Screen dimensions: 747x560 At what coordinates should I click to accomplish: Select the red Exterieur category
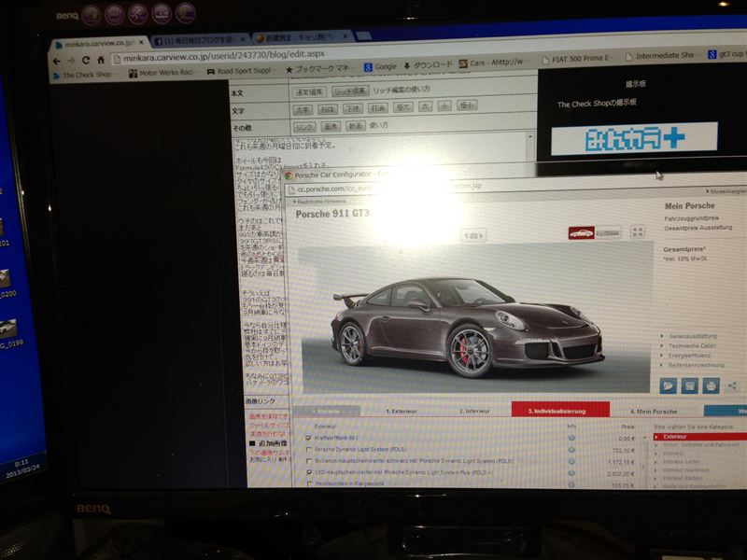[700, 437]
